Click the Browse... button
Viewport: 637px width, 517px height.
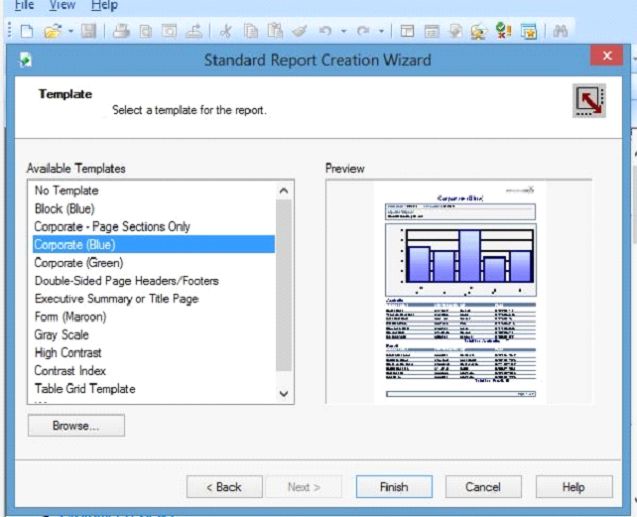[76, 426]
